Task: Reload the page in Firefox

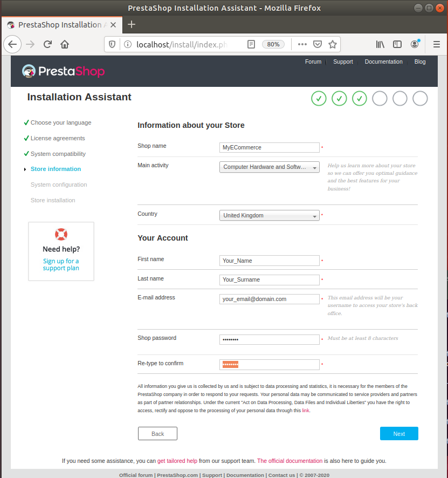Action: [47, 44]
